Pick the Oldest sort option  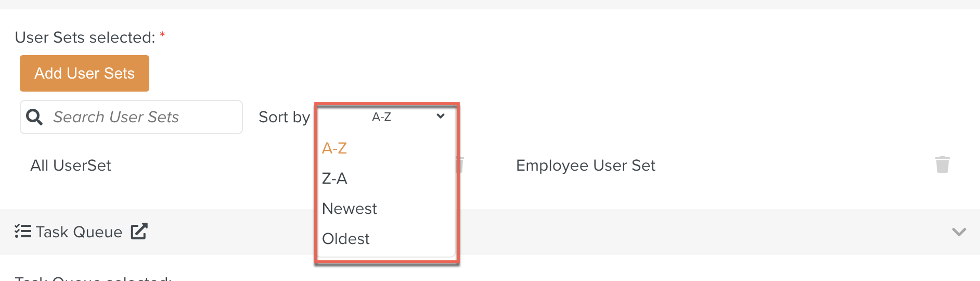point(345,239)
